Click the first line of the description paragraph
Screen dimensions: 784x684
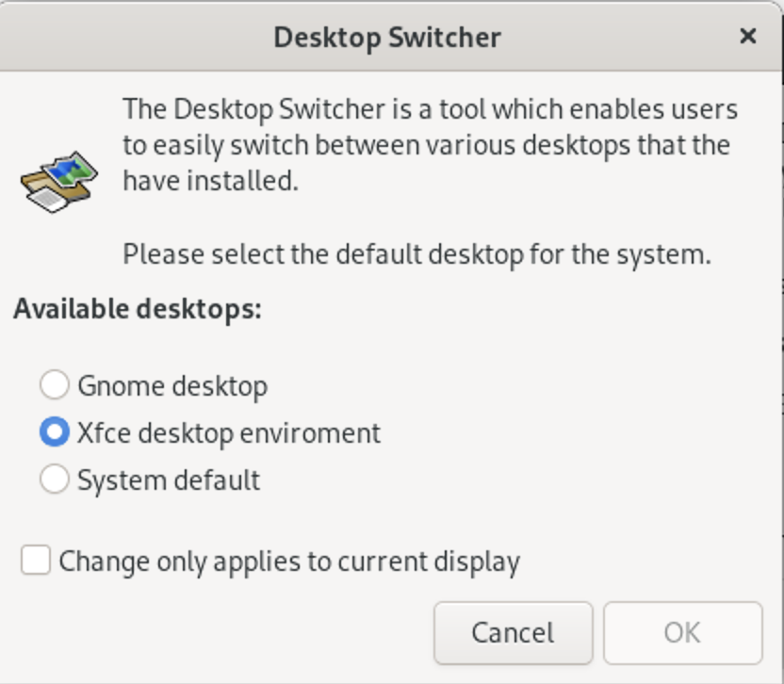[x=430, y=109]
